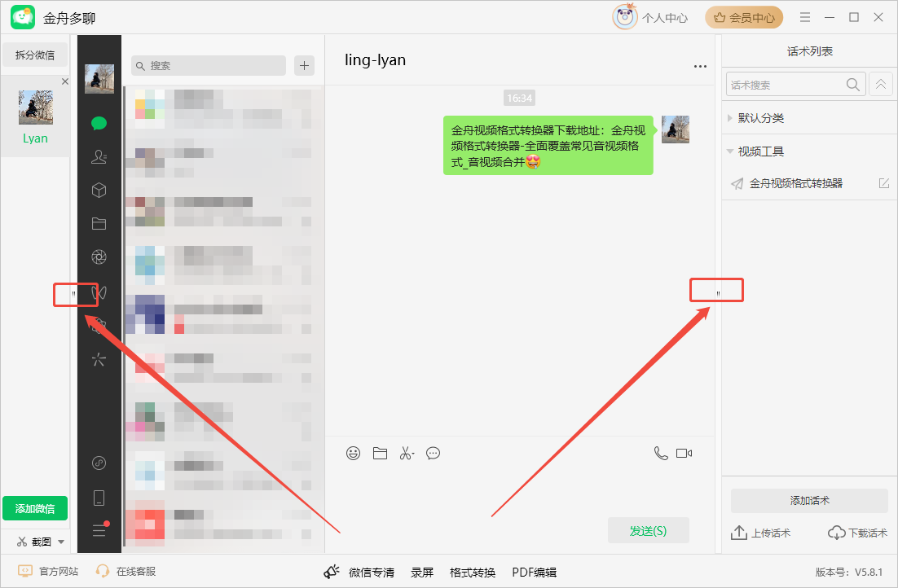898x588 pixels.
Task: Start a video call with ling-lyan
Action: (685, 454)
